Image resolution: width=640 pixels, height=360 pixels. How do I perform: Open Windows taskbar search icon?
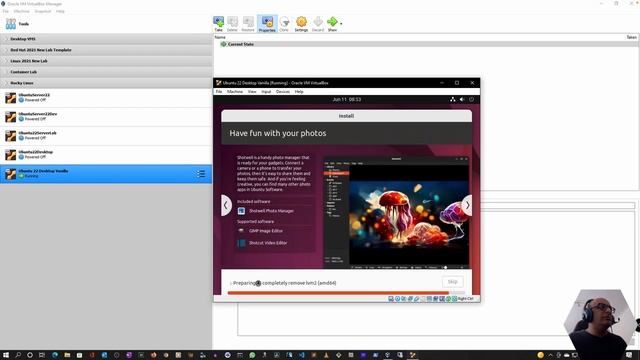click(18, 355)
